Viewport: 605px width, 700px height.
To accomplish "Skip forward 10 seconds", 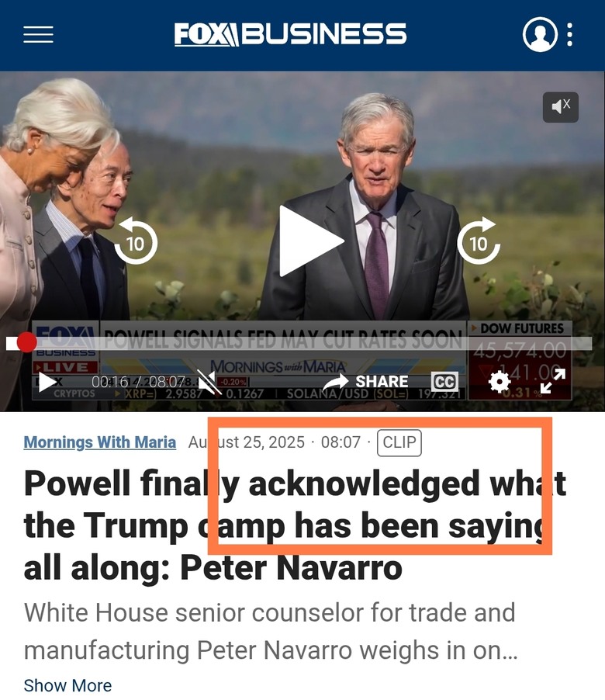I will 479,241.
